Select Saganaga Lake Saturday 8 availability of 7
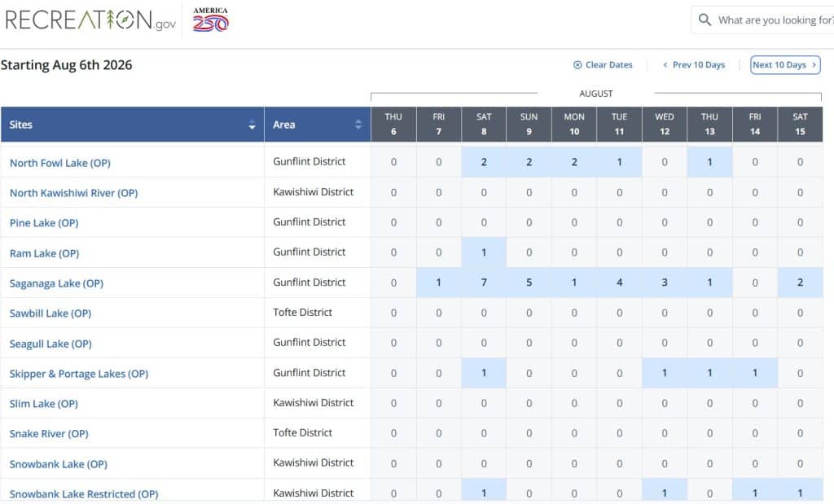 [484, 283]
